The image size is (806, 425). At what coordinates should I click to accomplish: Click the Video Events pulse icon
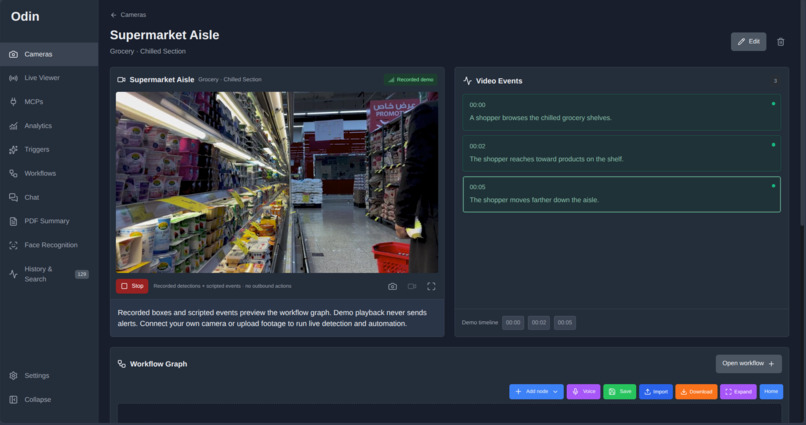click(467, 81)
